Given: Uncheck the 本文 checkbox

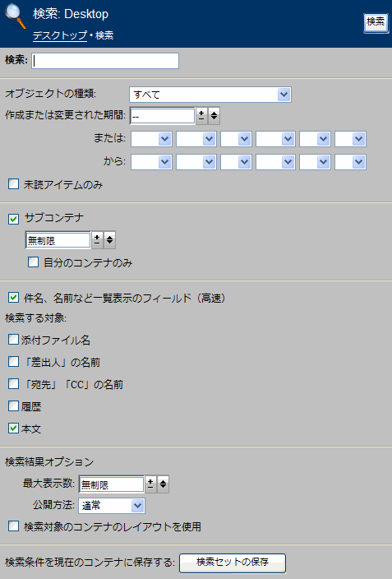Looking at the screenshot, I should coord(14,428).
